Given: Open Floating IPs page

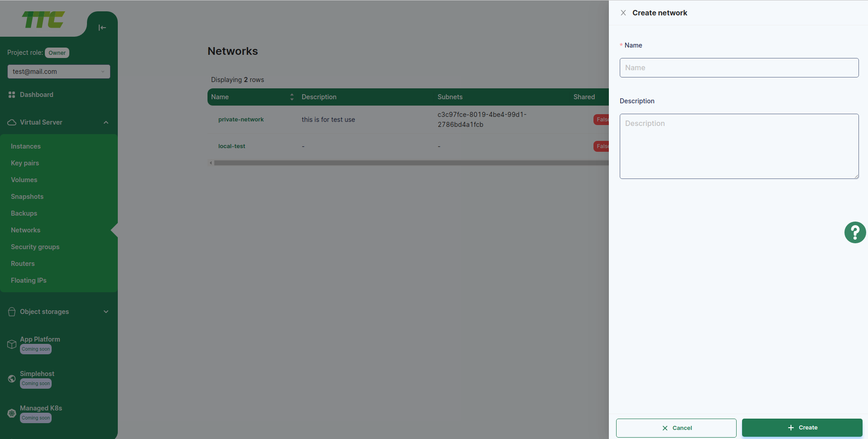Looking at the screenshot, I should [29, 280].
